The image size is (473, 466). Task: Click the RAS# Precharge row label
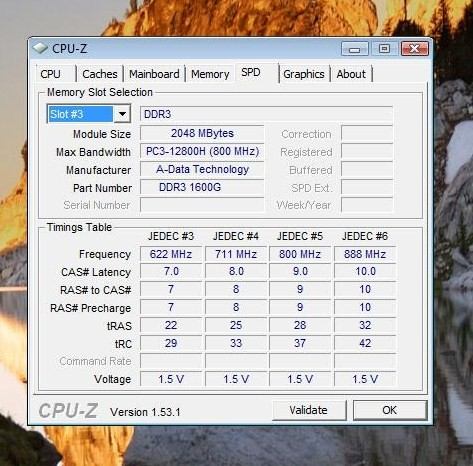pyautogui.click(x=91, y=308)
